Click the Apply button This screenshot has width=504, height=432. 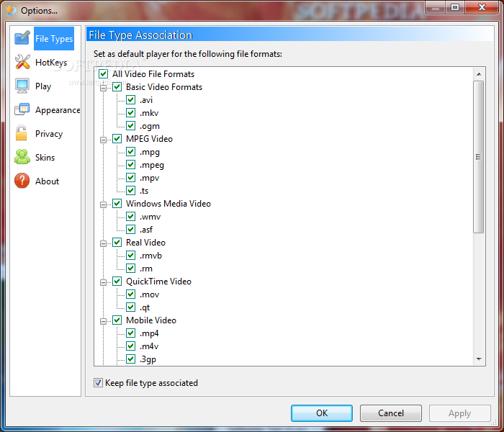point(459,413)
